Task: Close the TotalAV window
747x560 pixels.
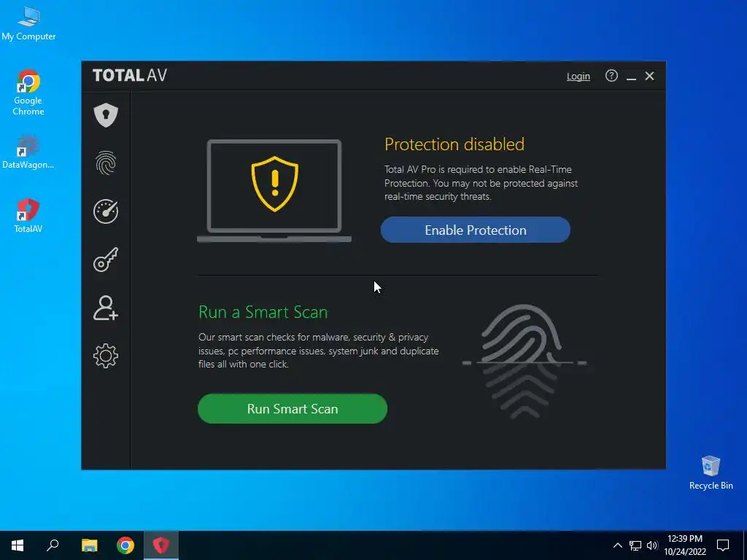Action: coord(649,76)
